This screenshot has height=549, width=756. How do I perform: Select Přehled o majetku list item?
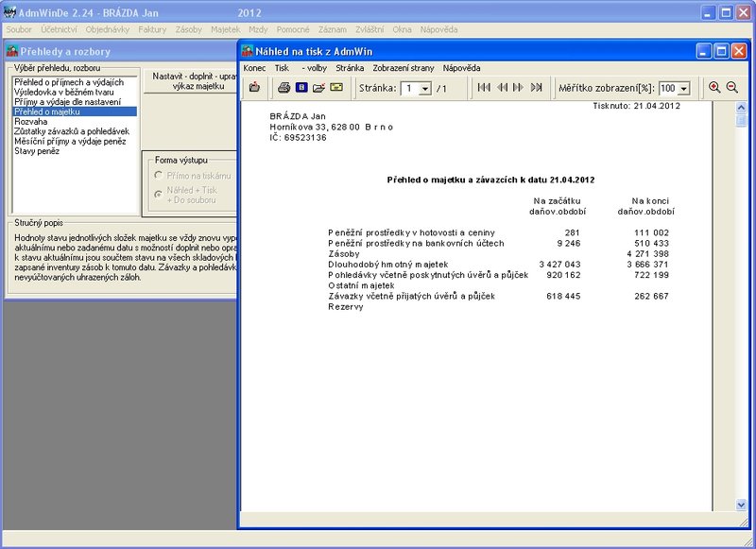[75, 112]
